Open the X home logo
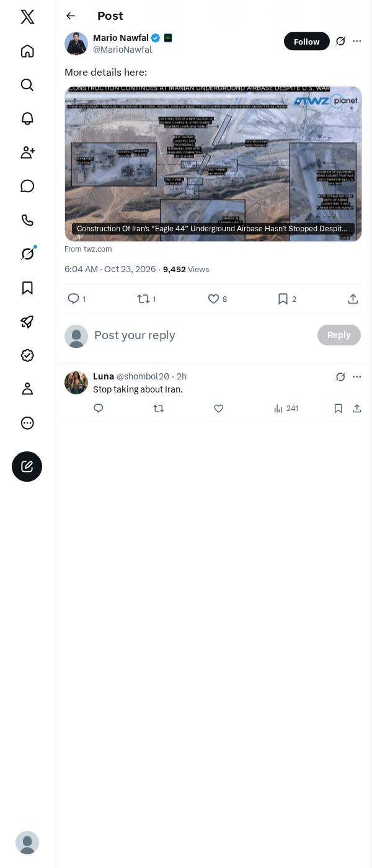 point(27,17)
